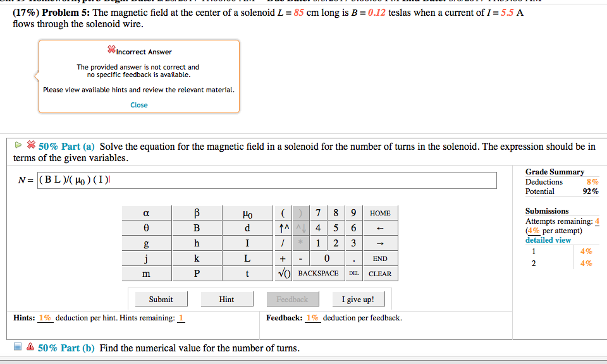The image size is (607, 364).
Task: Click digit 4 on the keypad
Action: coord(318,228)
